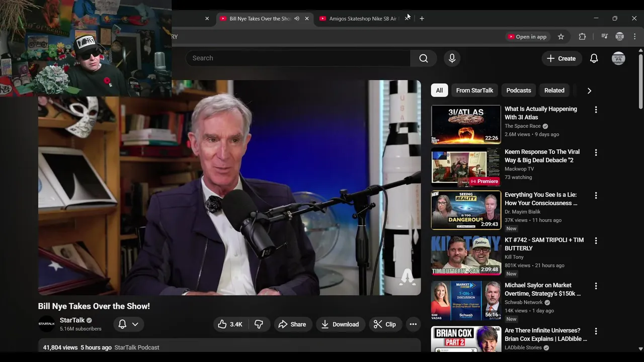
Task: Open the StarTalk channel avatar
Action: coord(46,324)
